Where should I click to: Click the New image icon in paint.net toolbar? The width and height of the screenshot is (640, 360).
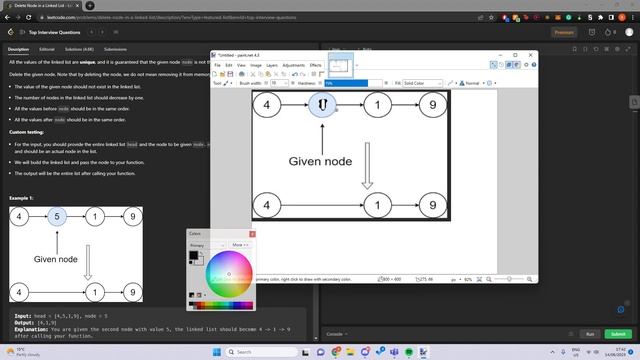215,74
